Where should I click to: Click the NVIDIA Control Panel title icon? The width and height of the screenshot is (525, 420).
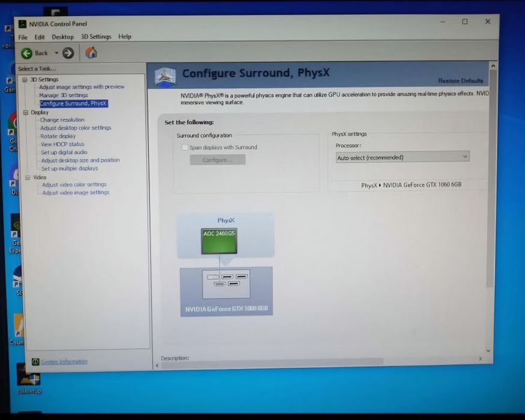(22, 24)
